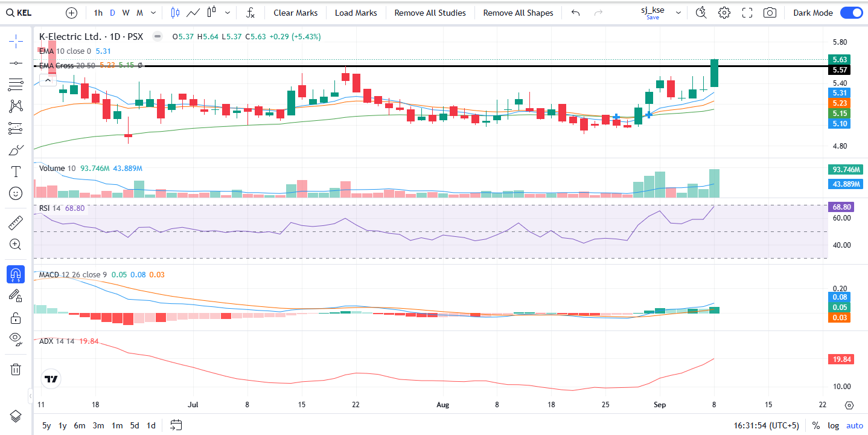868x435 pixels.
Task: Open chart settings gear
Action: point(724,13)
